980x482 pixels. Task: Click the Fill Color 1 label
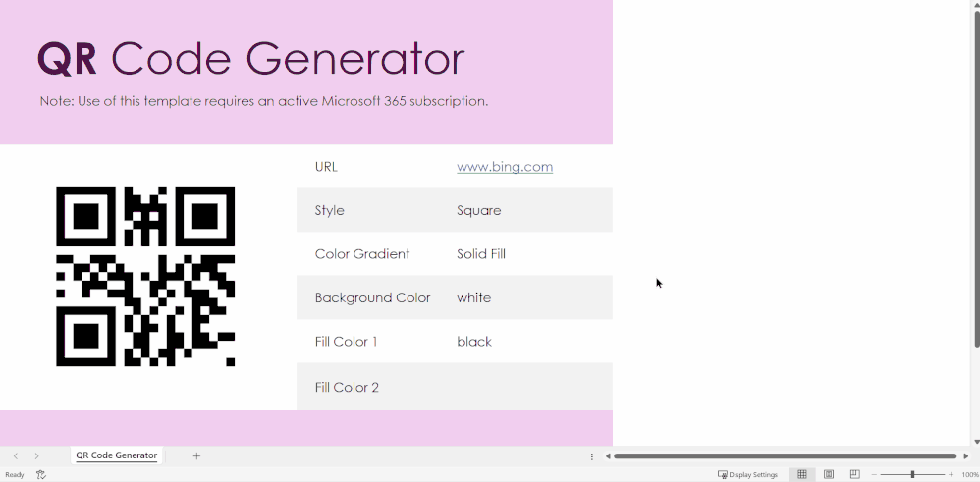[x=347, y=342]
